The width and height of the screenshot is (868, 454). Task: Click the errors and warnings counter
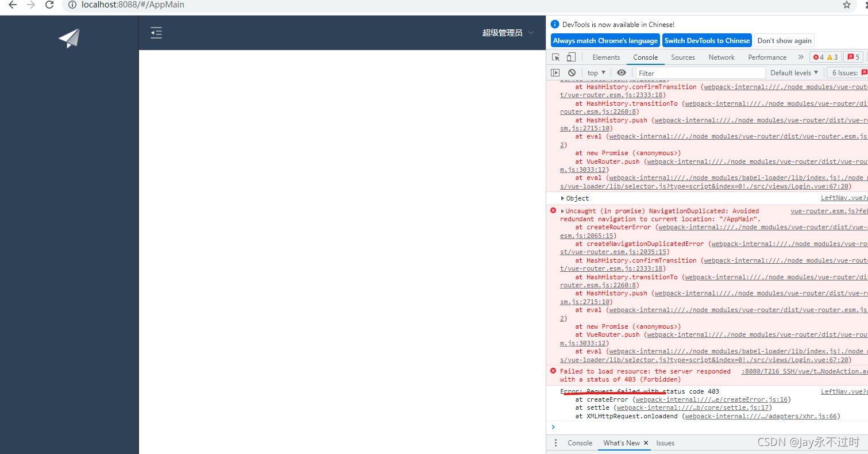pyautogui.click(x=825, y=57)
